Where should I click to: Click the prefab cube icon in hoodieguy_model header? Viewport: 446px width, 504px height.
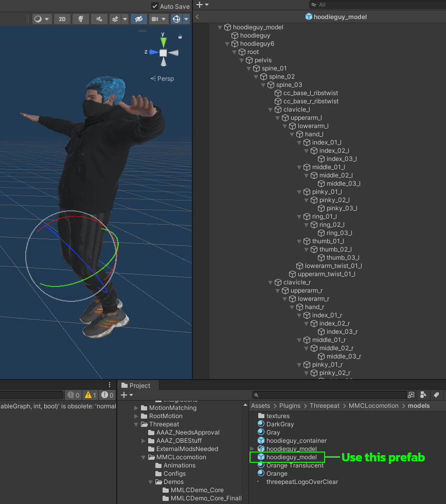tap(309, 16)
